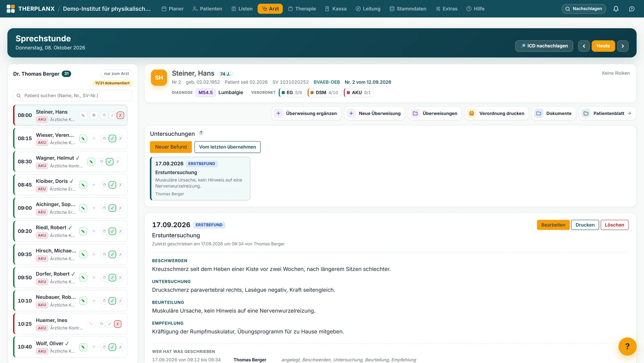
Task: Open the Stammdaten menu
Action: coord(408,9)
